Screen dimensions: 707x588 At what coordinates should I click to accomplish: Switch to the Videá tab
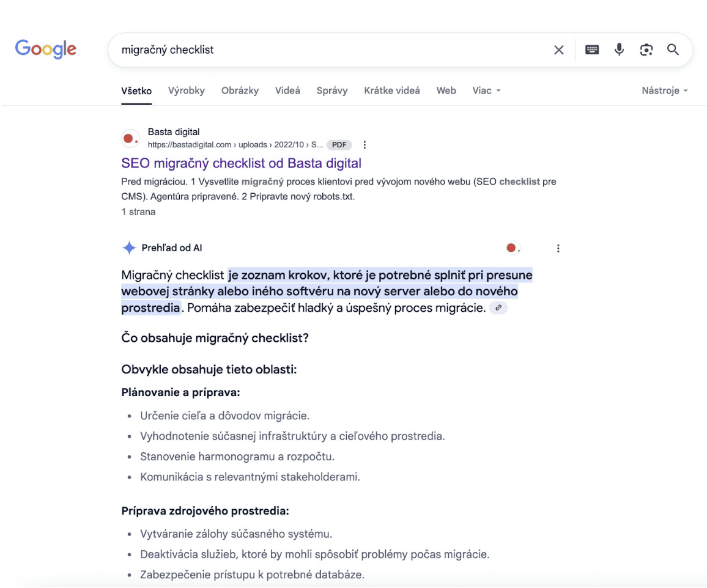(287, 90)
